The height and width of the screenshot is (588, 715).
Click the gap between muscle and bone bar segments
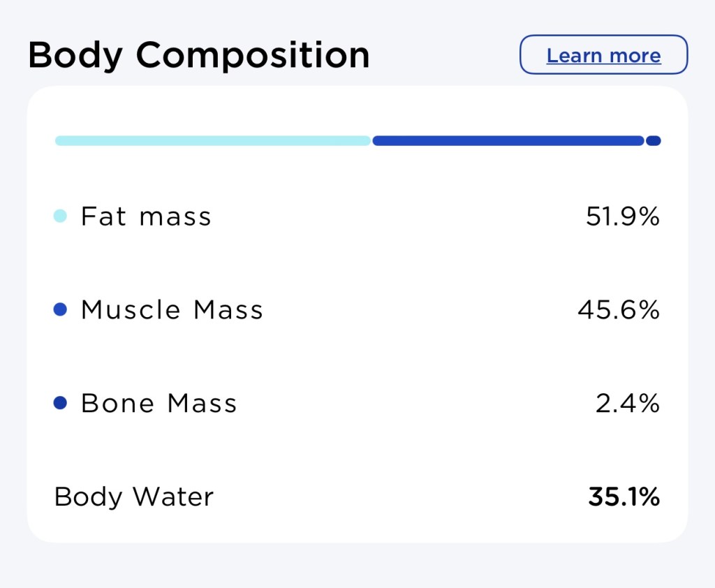tap(645, 140)
